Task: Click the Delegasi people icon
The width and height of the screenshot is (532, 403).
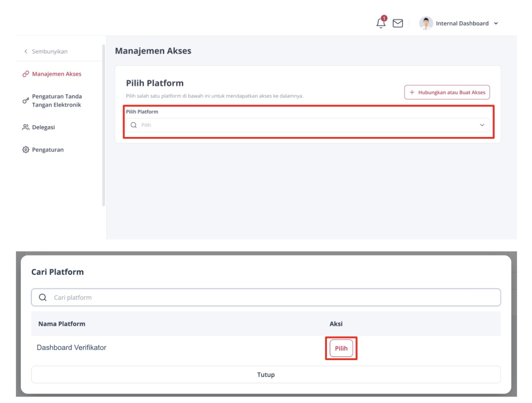Action: [x=26, y=127]
